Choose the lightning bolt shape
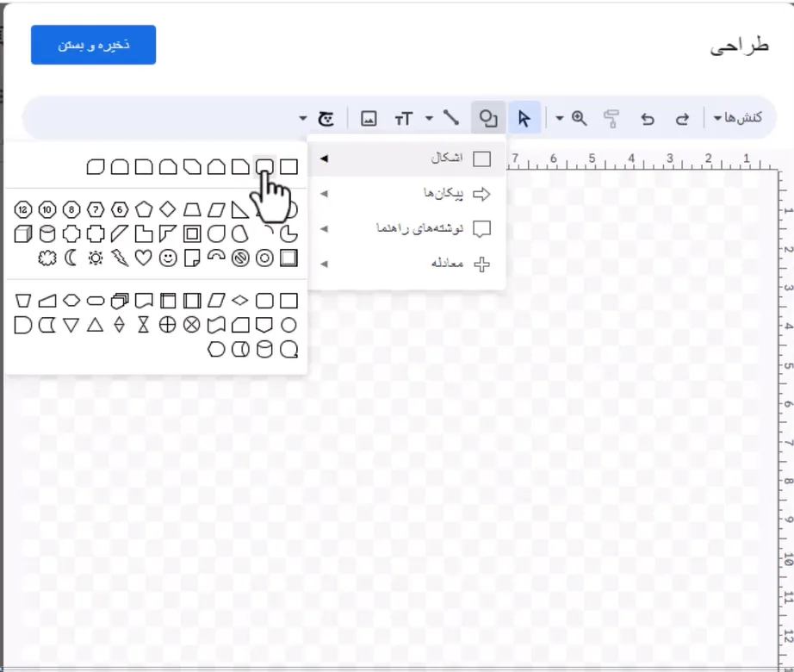Image resolution: width=794 pixels, height=672 pixels. (120, 258)
